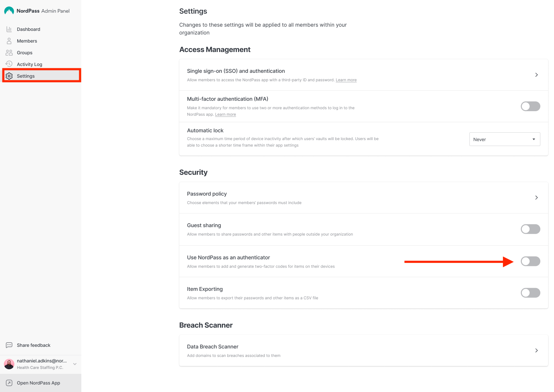Click the user profile avatar picture
Screen dimensions: 554x392
click(x=9, y=364)
